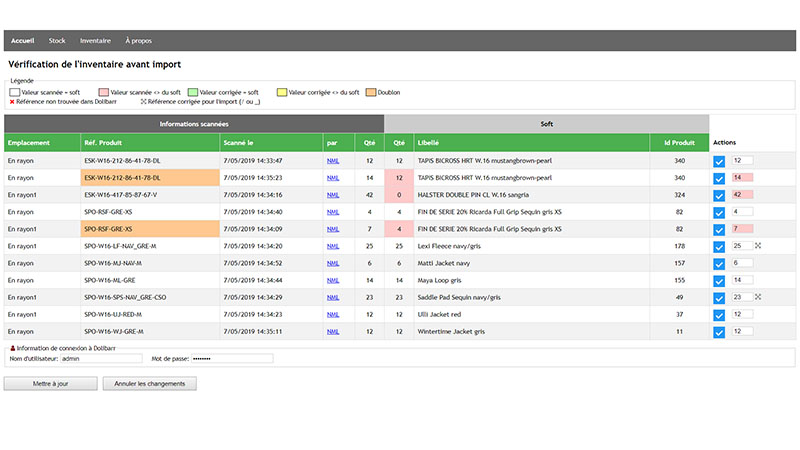The height and width of the screenshot is (450, 800).
Task: Uncheck the TAPIS BICROSS first row checkbox
Action: click(720, 160)
